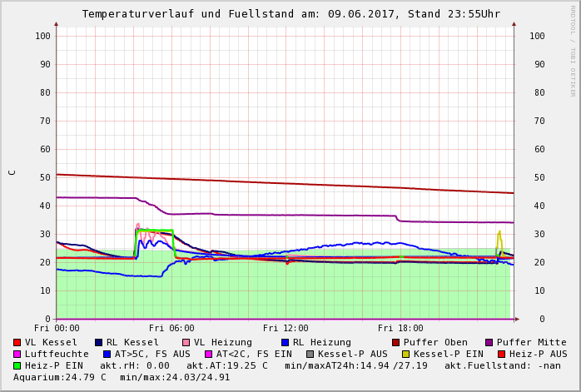Select the pink VL Heizung legend swatch

[186, 342]
